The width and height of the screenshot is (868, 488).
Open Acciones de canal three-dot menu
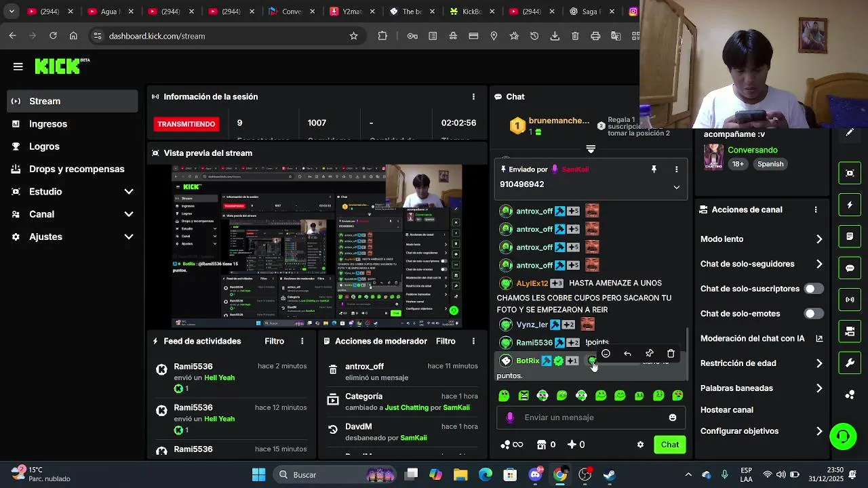816,210
